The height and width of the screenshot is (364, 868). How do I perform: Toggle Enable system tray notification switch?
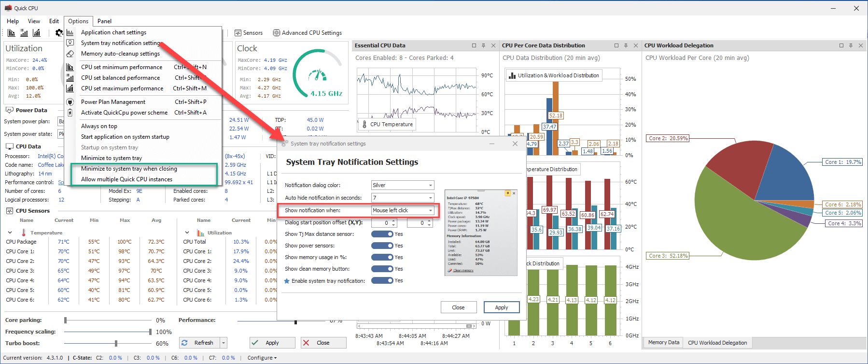[x=382, y=280]
